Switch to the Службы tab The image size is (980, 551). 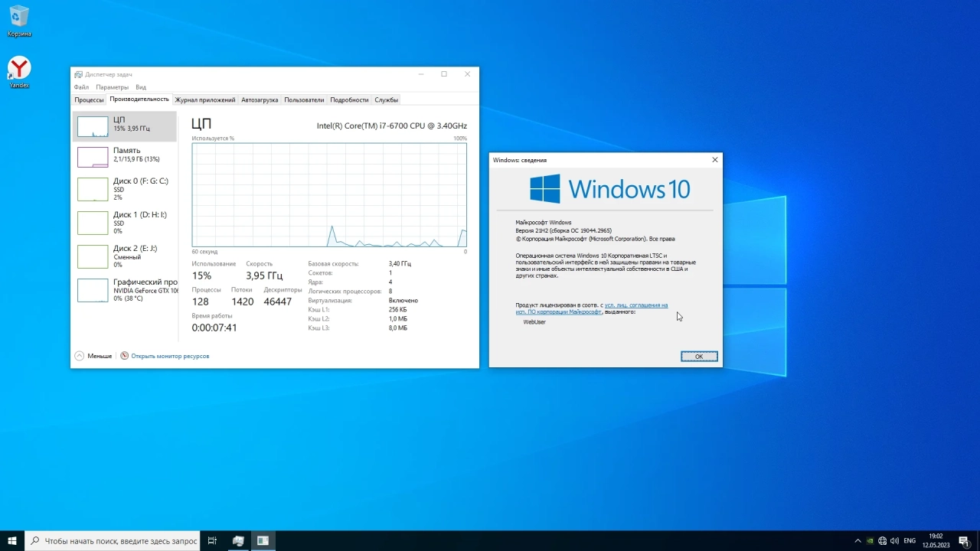(387, 99)
